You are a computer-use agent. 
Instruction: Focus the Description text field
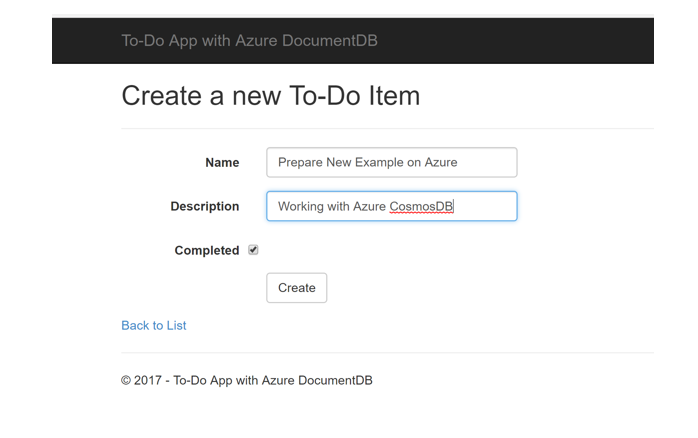(392, 206)
